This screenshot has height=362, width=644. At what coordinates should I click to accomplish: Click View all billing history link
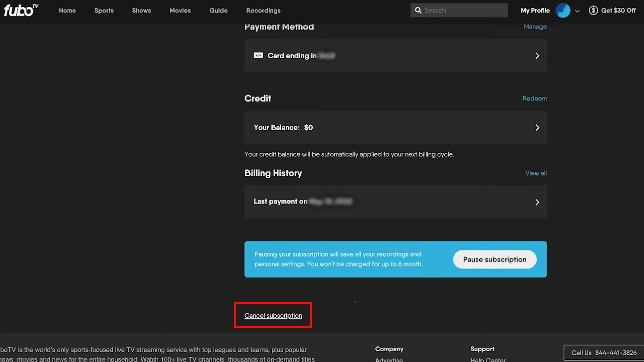(x=536, y=173)
